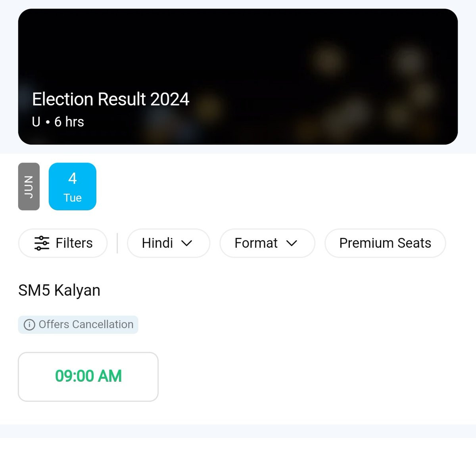This screenshot has width=476, height=452.
Task: Tap the Tue day label
Action: click(x=72, y=198)
